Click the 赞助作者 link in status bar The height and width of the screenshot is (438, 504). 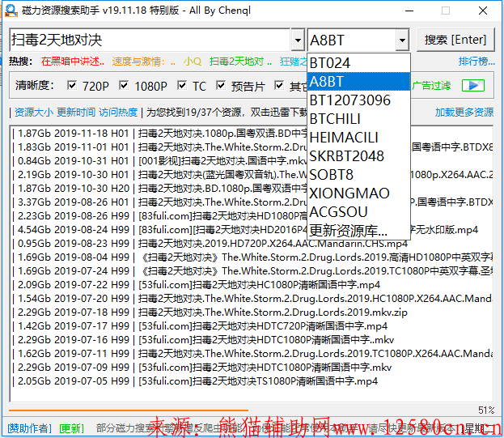[x=28, y=427]
